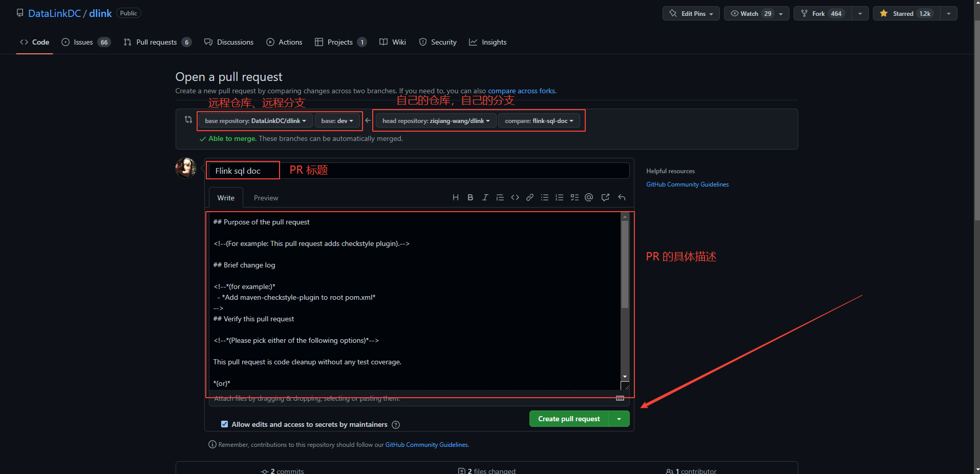Open the DataLinkDC owner link

point(54,13)
